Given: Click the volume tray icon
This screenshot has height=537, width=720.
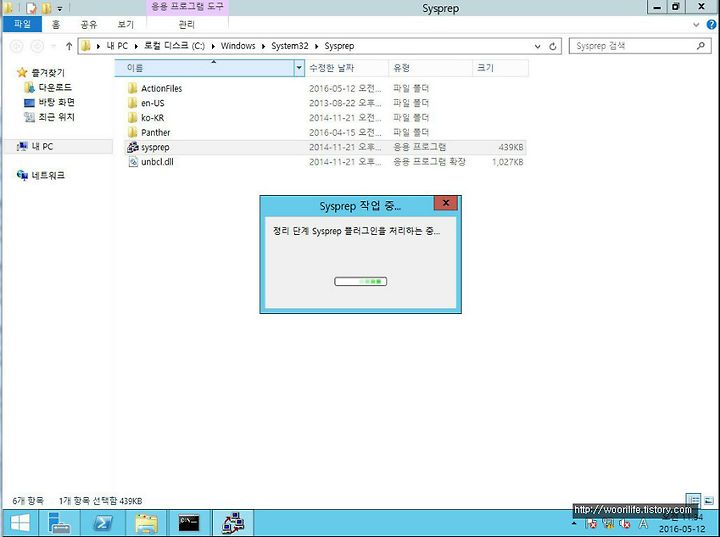Looking at the screenshot, I should (x=625, y=523).
